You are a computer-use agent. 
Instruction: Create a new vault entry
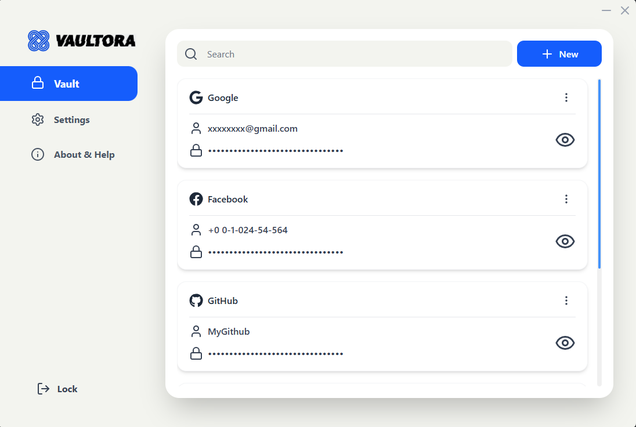559,54
